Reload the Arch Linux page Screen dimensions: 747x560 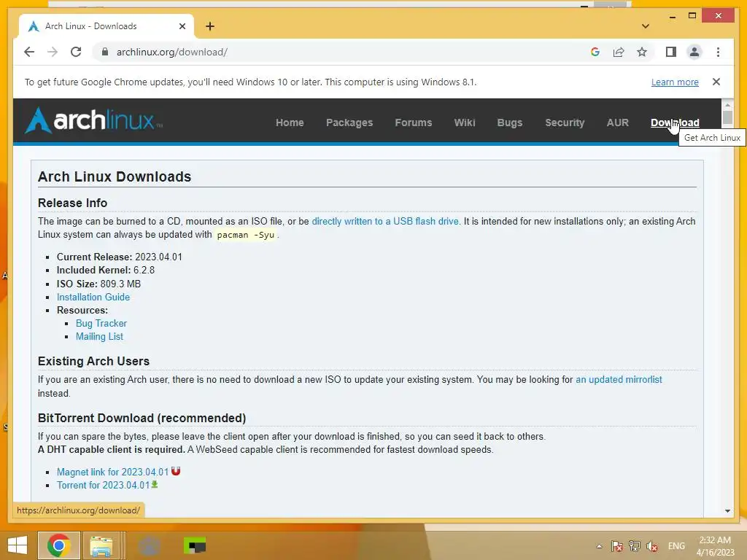pyautogui.click(x=76, y=52)
